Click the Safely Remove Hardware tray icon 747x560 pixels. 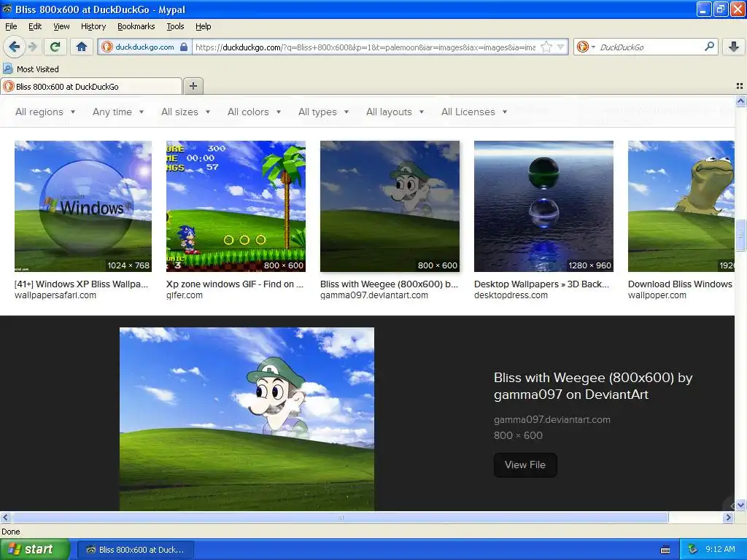693,549
